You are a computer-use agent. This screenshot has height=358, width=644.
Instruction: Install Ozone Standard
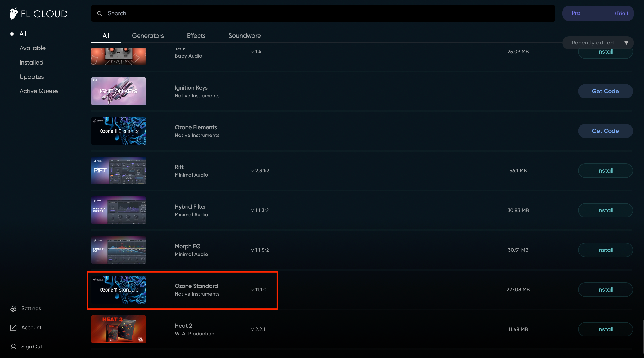(605, 290)
